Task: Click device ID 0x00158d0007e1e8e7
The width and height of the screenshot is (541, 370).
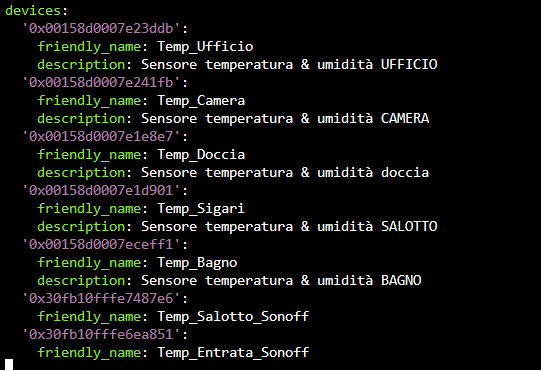Action: tap(105, 136)
